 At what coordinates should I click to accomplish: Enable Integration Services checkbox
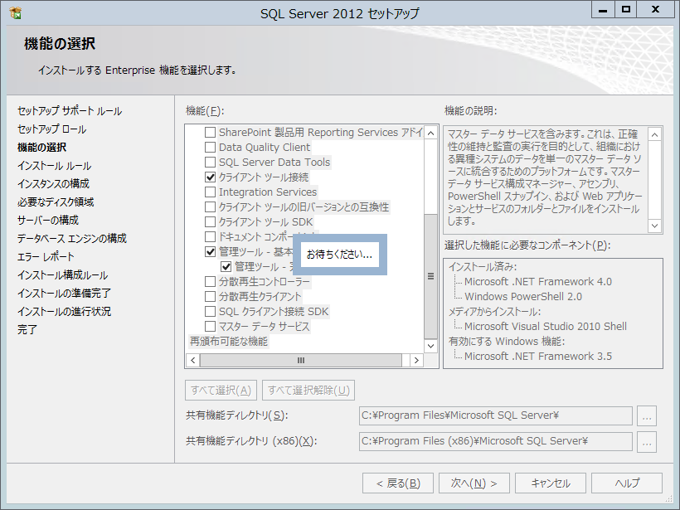(210, 192)
